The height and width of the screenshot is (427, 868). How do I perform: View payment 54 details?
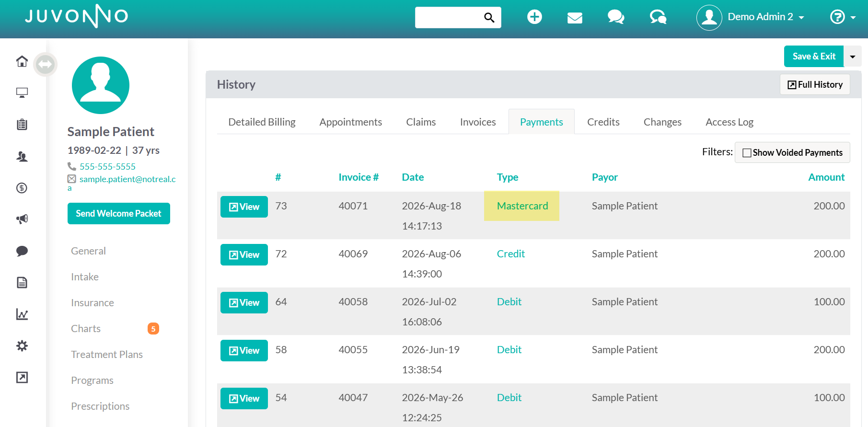point(244,398)
